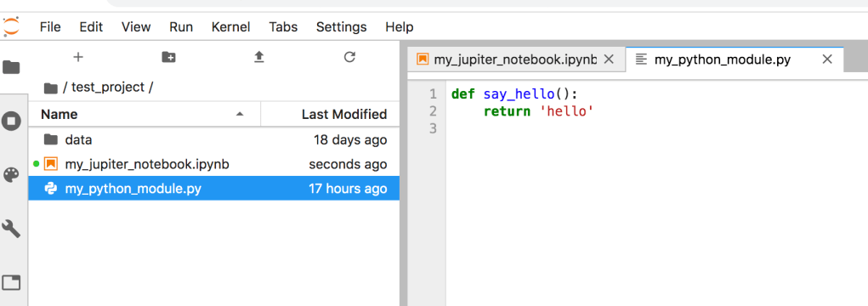The height and width of the screenshot is (306, 868).
Task: Click the 'return' keyword in code
Action: click(x=507, y=111)
